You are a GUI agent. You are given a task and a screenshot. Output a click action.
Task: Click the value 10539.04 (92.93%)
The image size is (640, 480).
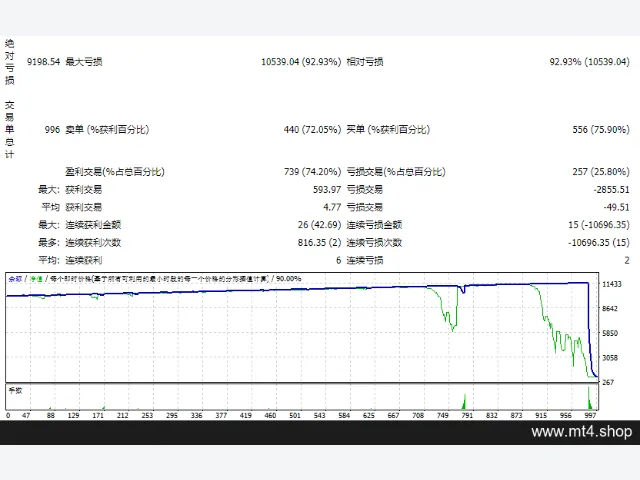coord(301,62)
